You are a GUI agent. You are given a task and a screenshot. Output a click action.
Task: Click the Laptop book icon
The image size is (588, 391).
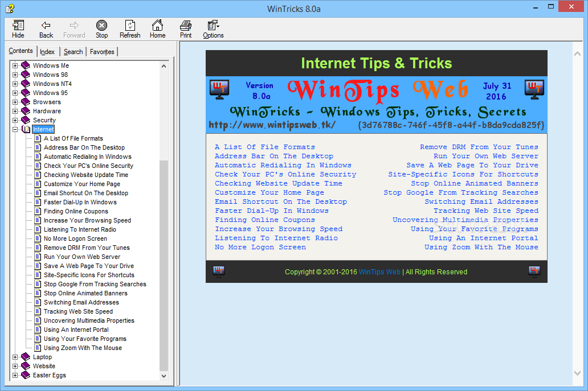click(x=26, y=357)
